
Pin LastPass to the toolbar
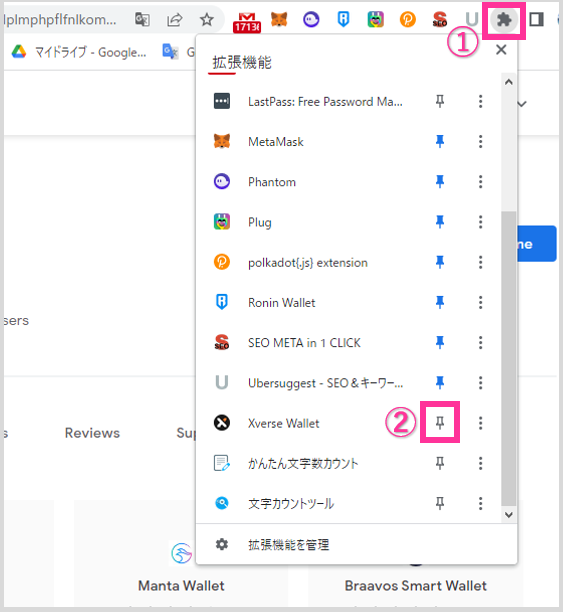440,101
